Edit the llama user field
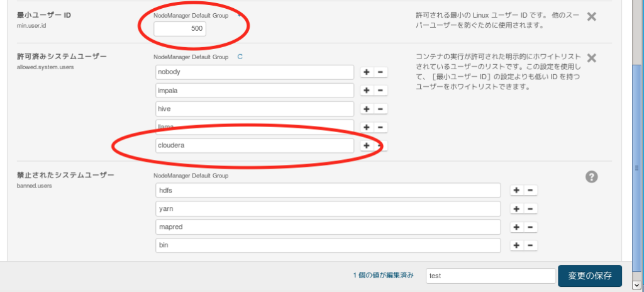644x292 pixels. click(x=255, y=127)
